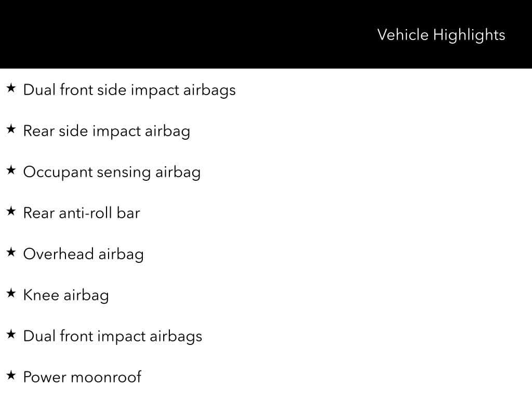Select the star bullet next to Overhead airbag
The image size is (532, 399).
click(x=11, y=252)
